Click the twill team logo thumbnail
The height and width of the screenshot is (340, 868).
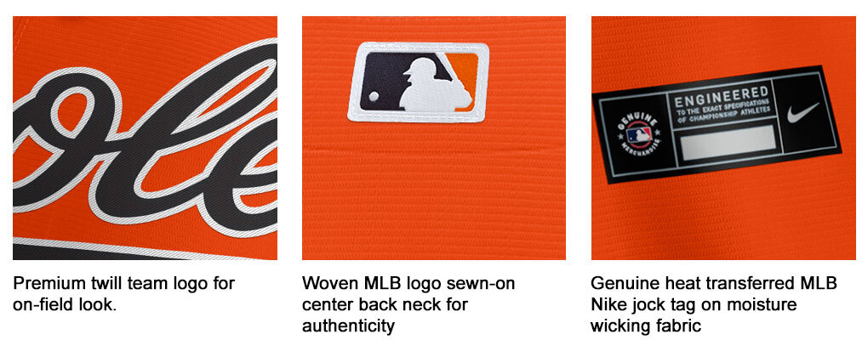(145, 138)
